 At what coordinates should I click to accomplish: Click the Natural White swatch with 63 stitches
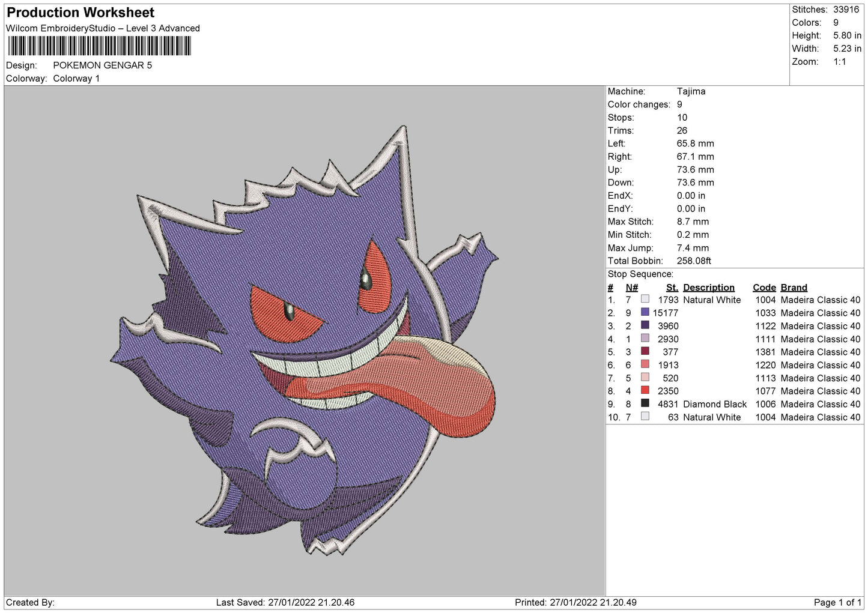click(645, 417)
